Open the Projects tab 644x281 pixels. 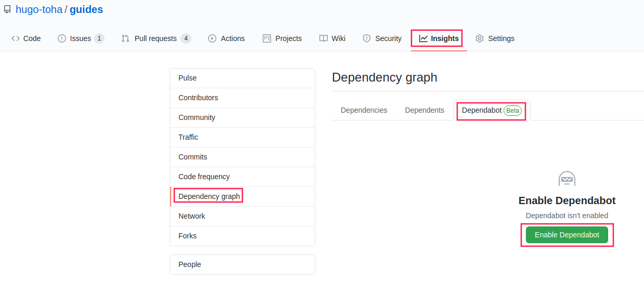click(282, 38)
